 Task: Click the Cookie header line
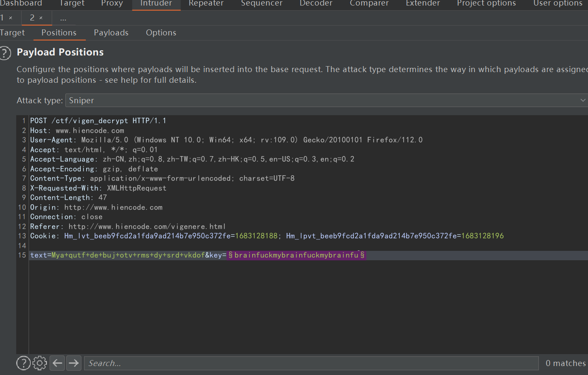(267, 236)
